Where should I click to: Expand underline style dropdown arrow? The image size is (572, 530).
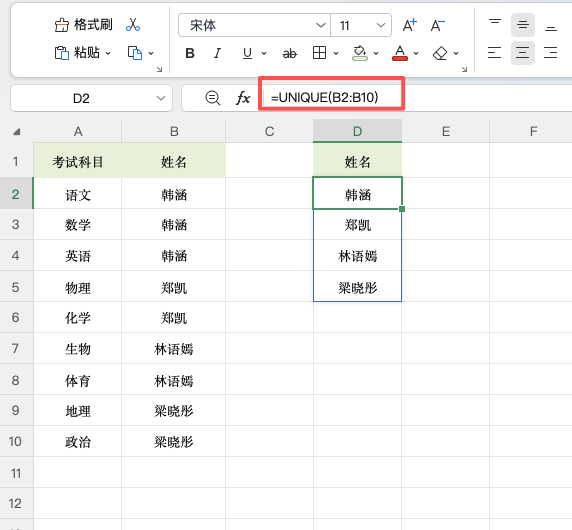264,54
